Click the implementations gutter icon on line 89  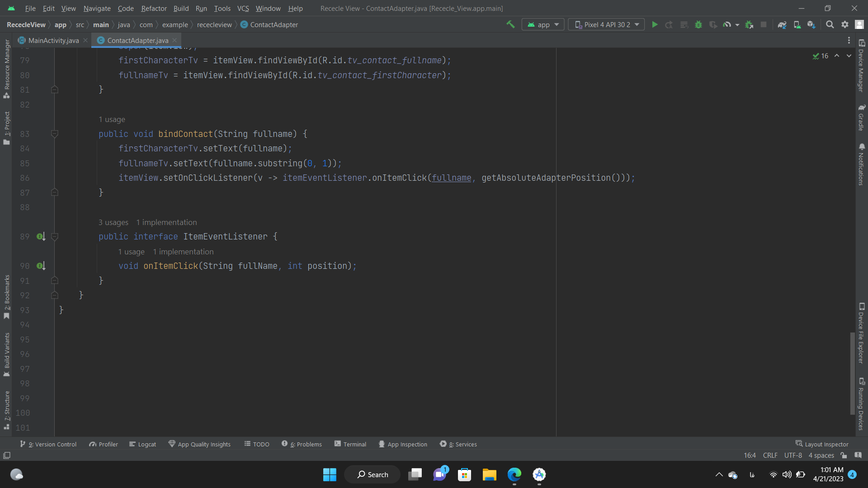[41, 236]
